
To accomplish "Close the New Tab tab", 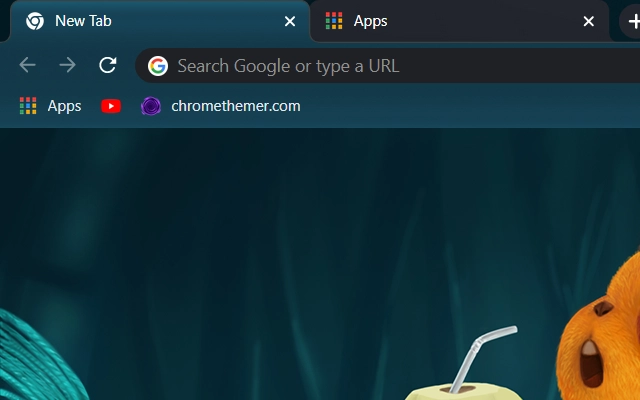I will [290, 21].
